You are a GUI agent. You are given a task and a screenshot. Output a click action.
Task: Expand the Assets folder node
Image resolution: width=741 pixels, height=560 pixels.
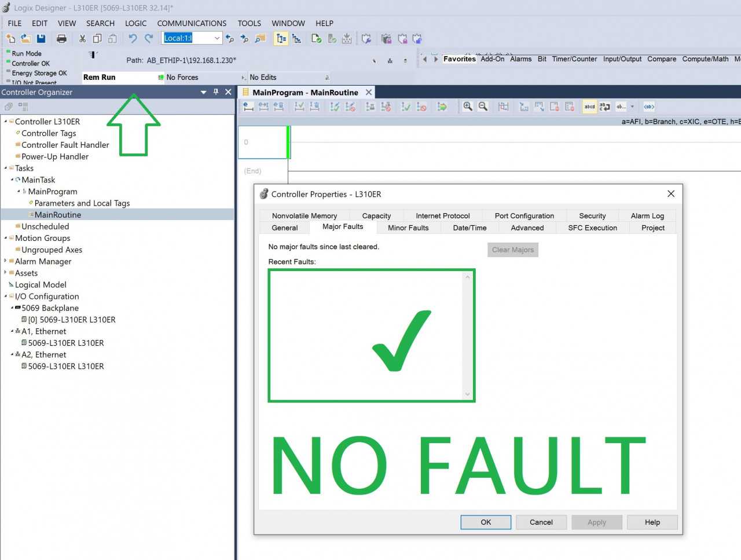[6, 273]
